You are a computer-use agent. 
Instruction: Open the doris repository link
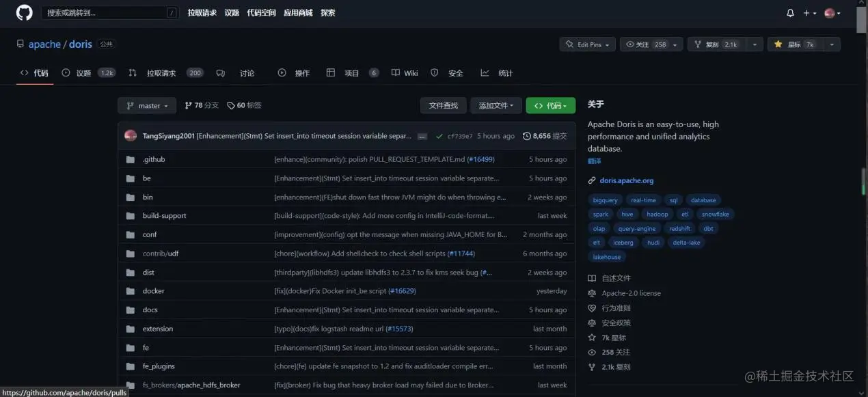coord(81,44)
